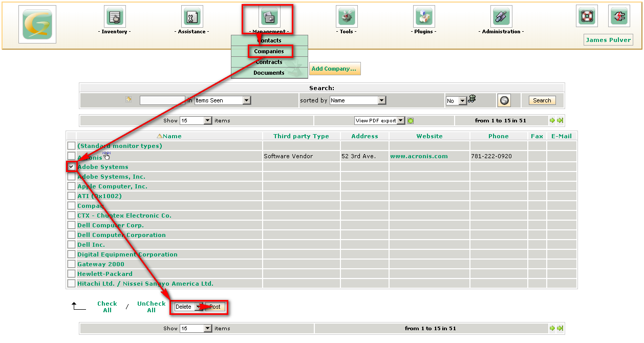Image resolution: width=644 pixels, height=343 pixels.
Task: Sort by the E-Mail column header
Action: pos(562,136)
